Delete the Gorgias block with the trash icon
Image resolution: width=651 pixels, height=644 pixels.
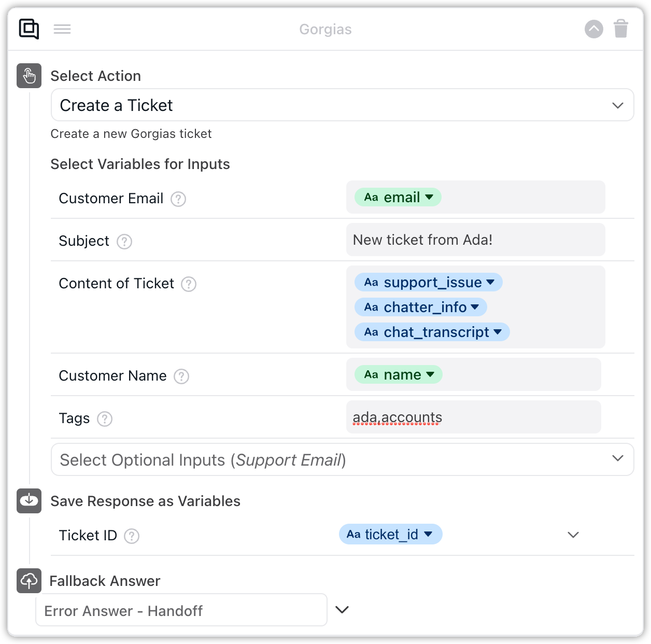coord(621,29)
